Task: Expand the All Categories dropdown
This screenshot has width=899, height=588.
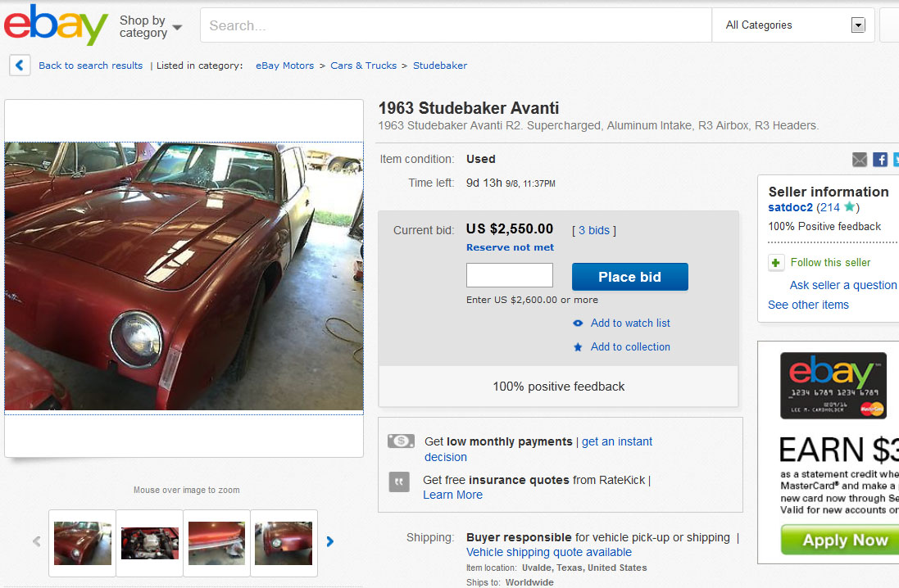Action: click(858, 25)
